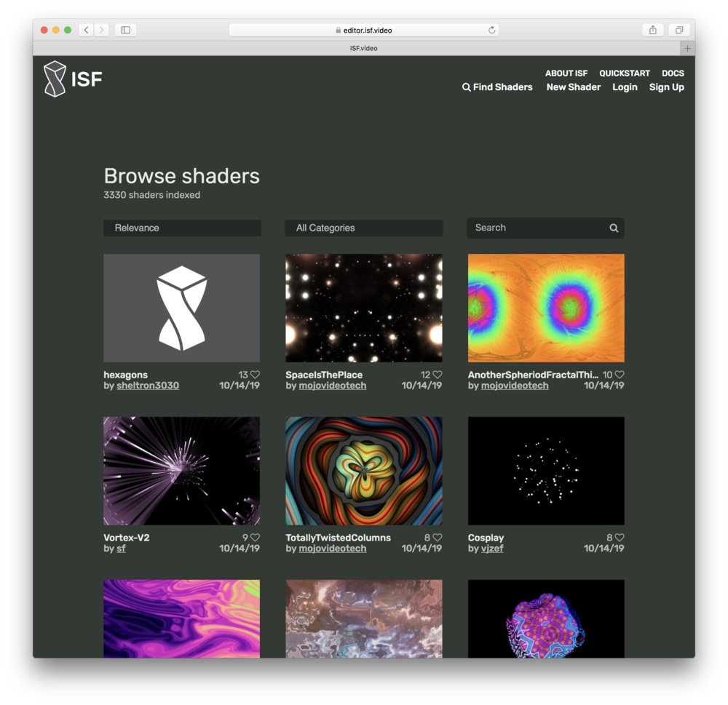Click heart icon for Cosplay shader

click(620, 538)
